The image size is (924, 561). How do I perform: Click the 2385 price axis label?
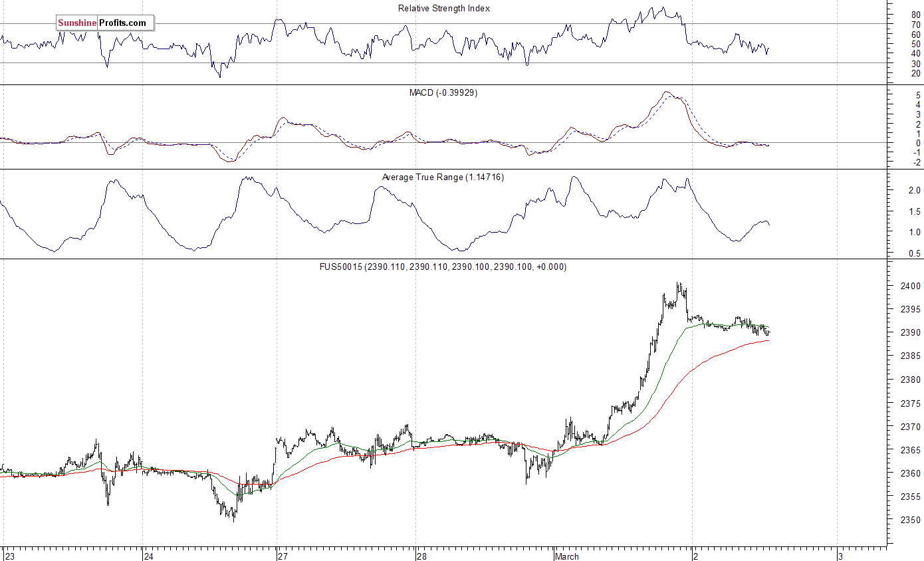coord(910,356)
